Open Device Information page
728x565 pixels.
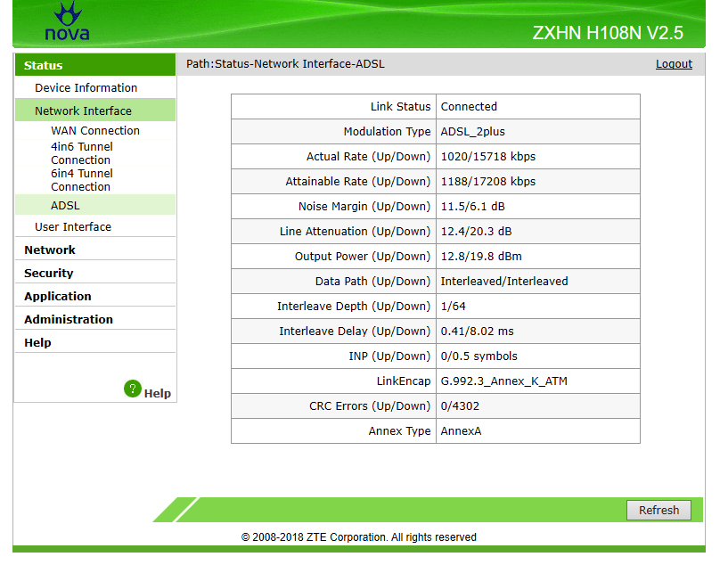coord(86,87)
